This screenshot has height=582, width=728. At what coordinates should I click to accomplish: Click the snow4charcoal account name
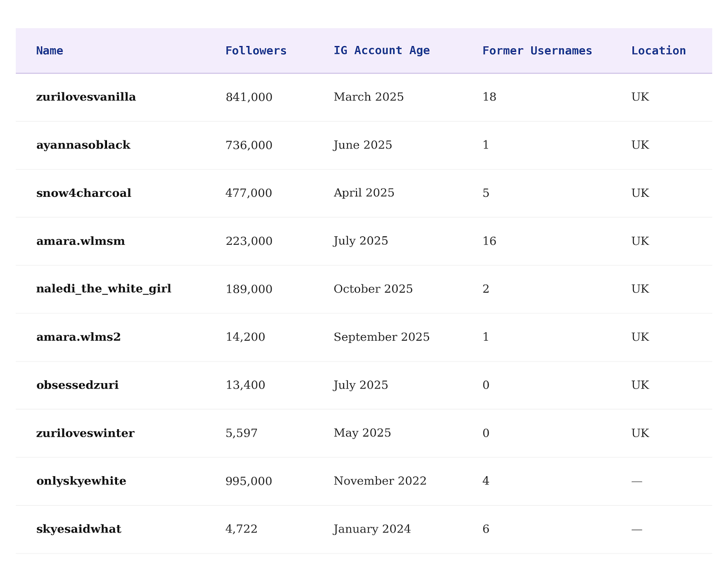pyautogui.click(x=83, y=193)
